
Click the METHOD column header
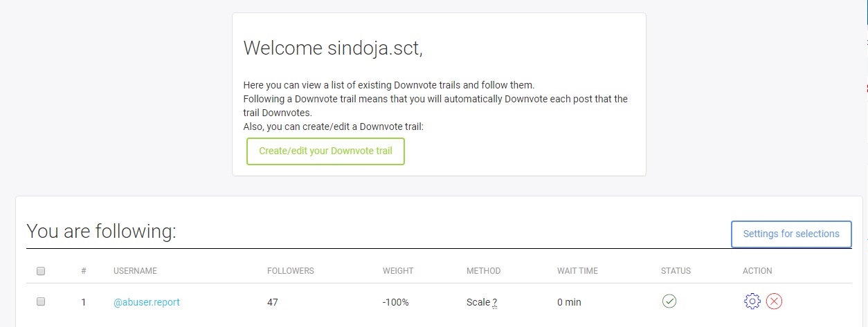click(484, 271)
